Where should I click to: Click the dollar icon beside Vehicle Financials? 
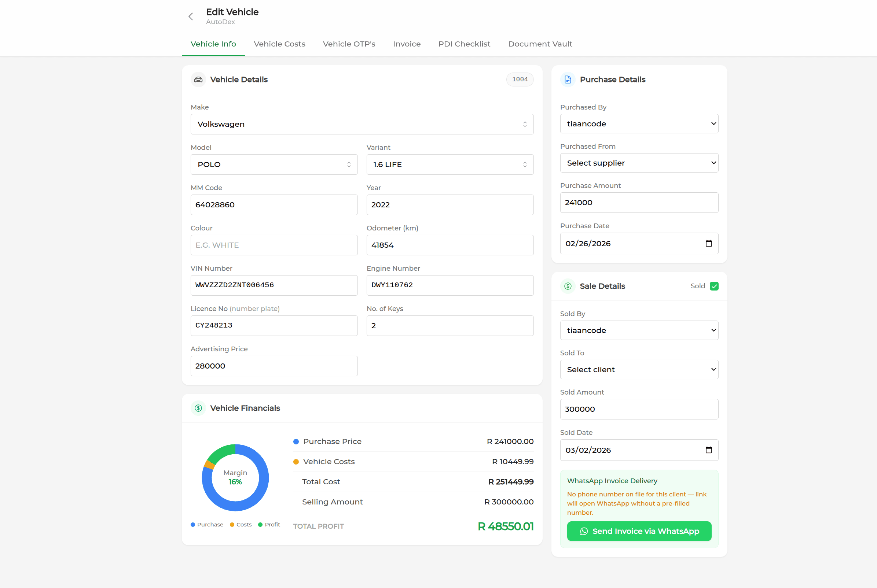pos(198,408)
